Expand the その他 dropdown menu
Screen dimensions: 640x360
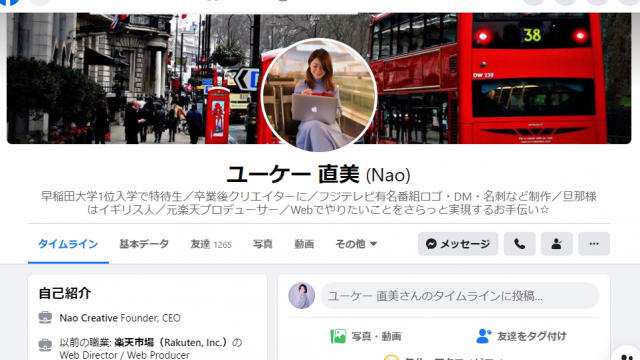pyautogui.click(x=356, y=244)
